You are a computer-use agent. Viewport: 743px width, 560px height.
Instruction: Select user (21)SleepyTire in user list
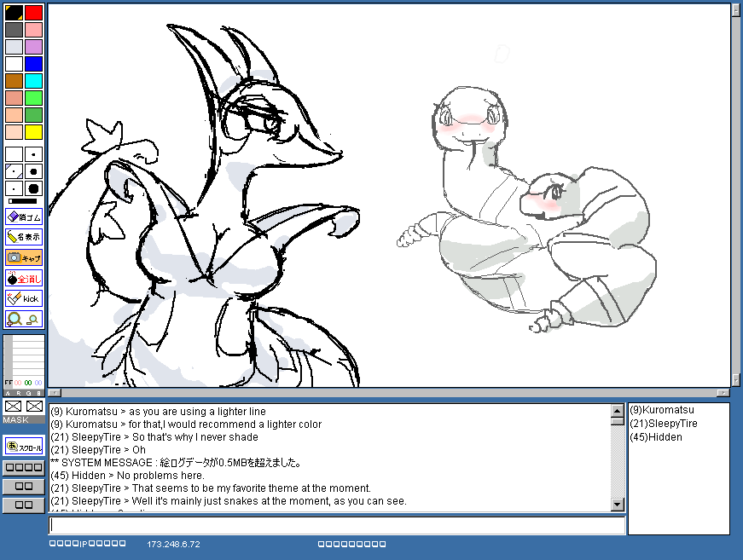click(x=664, y=424)
